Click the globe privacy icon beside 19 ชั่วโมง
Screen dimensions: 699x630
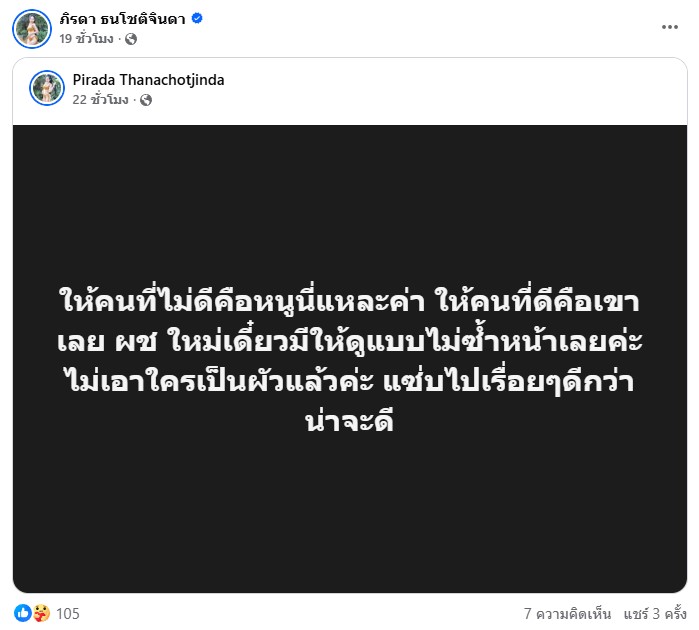click(x=131, y=39)
